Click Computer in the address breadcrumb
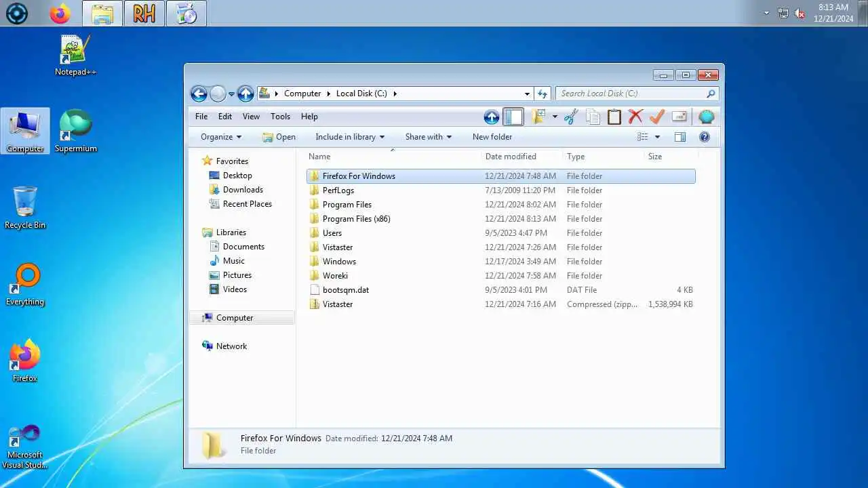868x488 pixels. [x=302, y=94]
